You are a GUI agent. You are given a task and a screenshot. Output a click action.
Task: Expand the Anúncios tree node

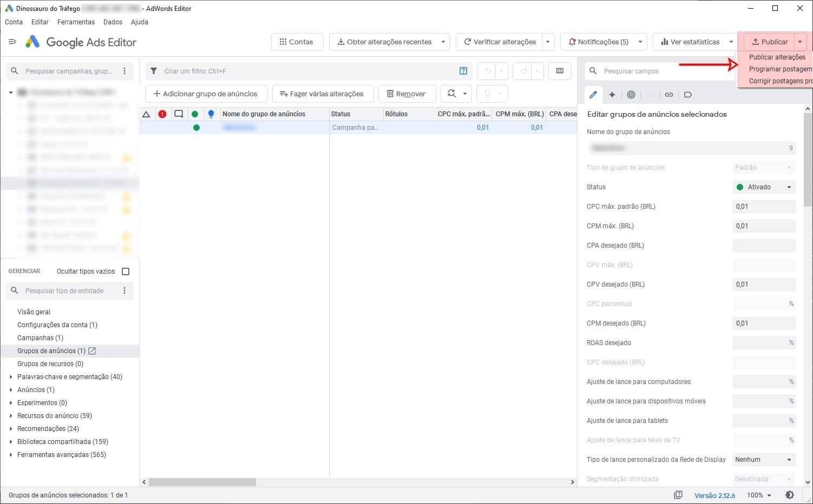click(x=11, y=390)
